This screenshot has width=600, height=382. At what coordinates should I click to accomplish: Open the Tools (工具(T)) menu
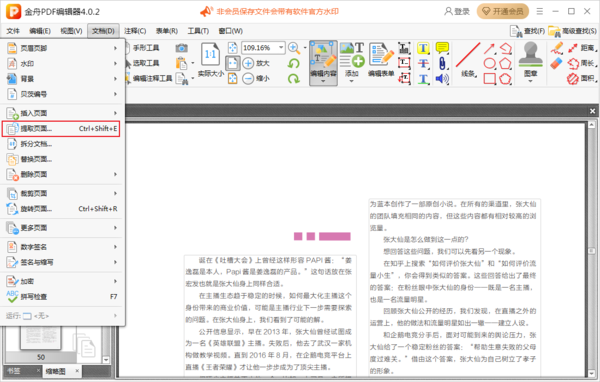click(198, 31)
